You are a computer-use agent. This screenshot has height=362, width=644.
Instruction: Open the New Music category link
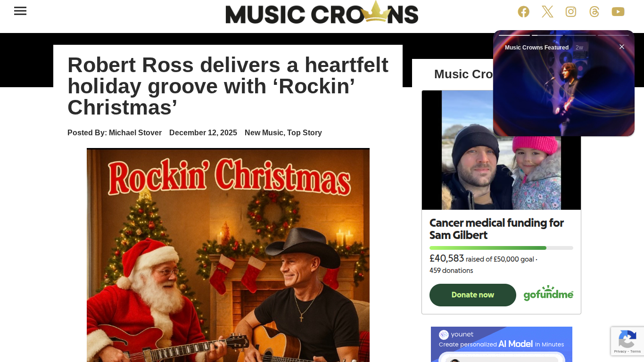264,133
